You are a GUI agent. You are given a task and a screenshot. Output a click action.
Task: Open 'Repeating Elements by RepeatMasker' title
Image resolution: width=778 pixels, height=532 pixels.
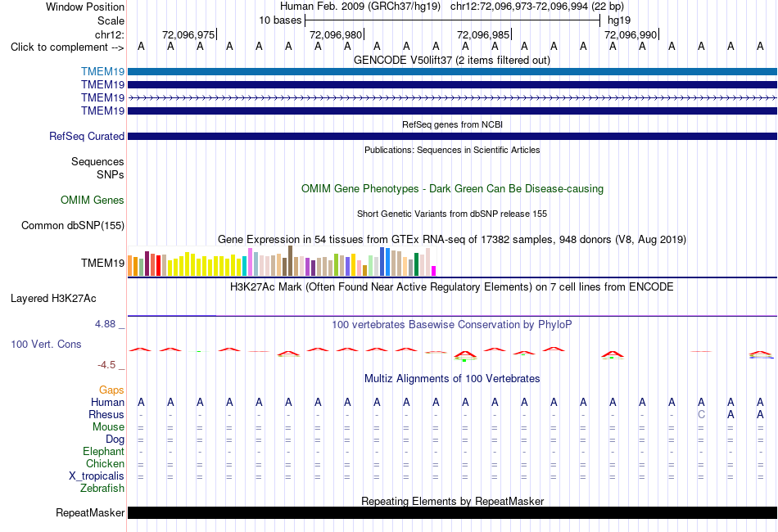coord(452,501)
